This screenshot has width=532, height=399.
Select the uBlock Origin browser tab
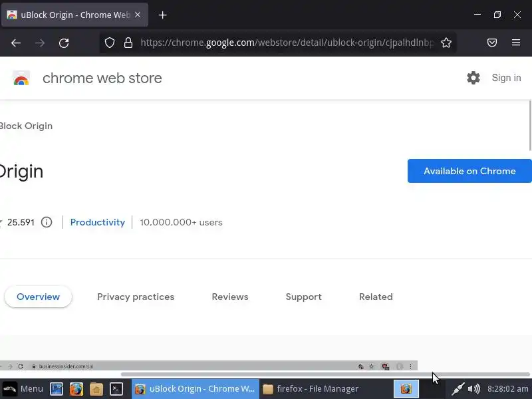(74, 15)
